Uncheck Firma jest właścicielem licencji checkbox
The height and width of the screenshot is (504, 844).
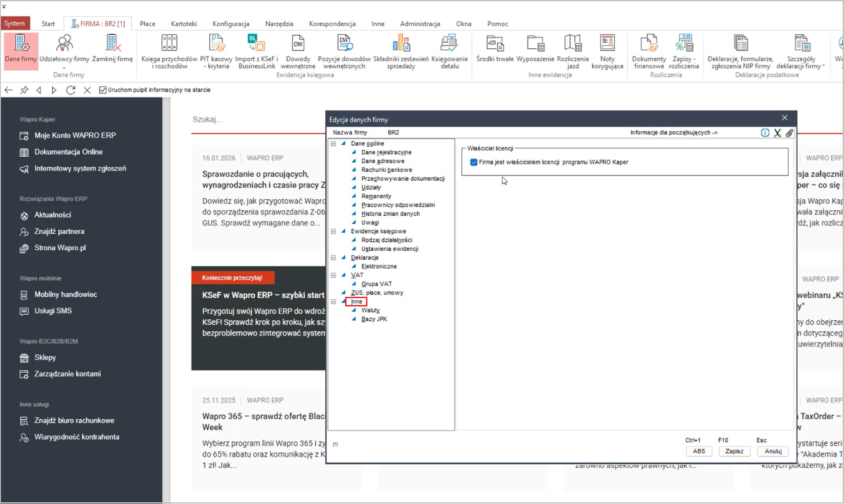(x=474, y=162)
